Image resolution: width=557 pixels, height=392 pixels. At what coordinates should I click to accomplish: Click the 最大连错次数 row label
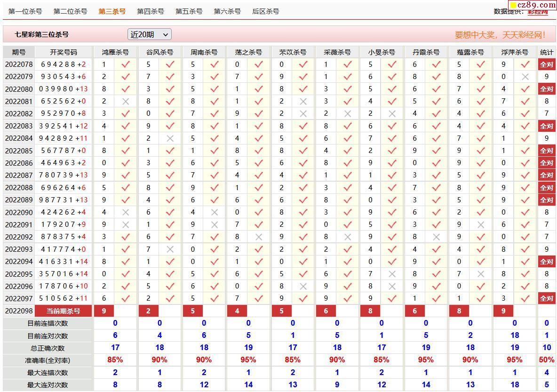pyautogui.click(x=48, y=373)
